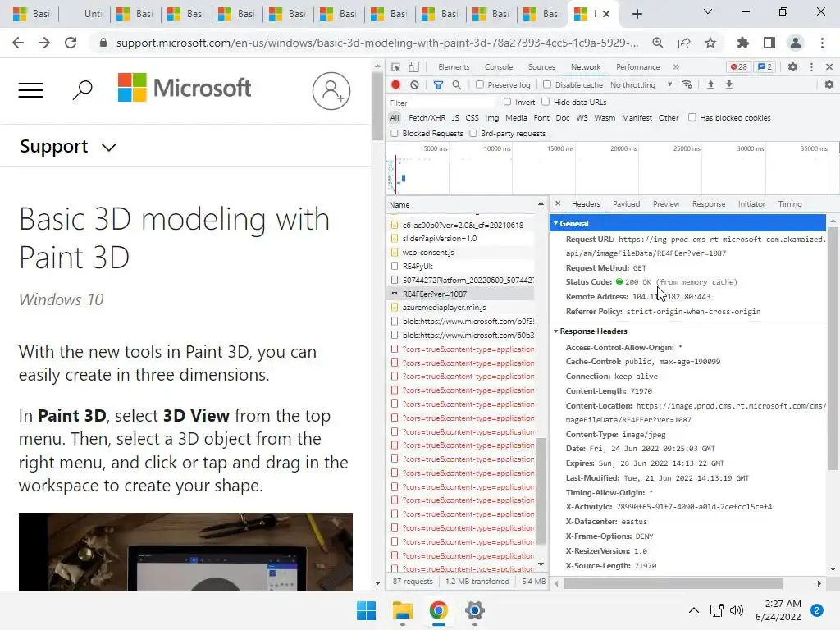Viewport: 840px width, 630px height.
Task: Switch to the Elements tab
Action: (454, 67)
